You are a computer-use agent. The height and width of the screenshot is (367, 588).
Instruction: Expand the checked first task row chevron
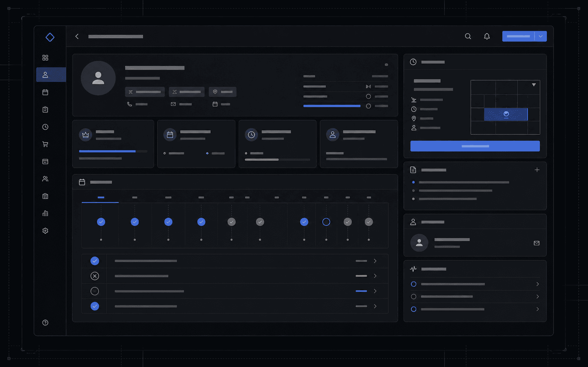pyautogui.click(x=375, y=261)
